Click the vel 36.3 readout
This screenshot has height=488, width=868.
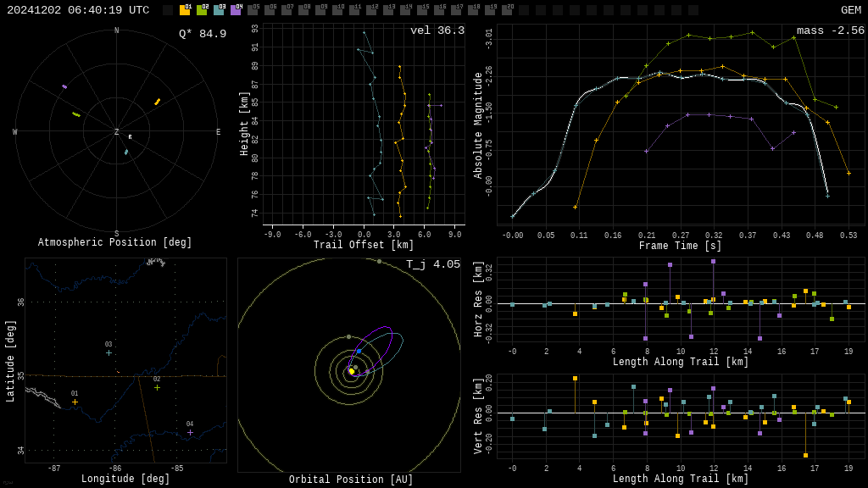[x=437, y=30]
